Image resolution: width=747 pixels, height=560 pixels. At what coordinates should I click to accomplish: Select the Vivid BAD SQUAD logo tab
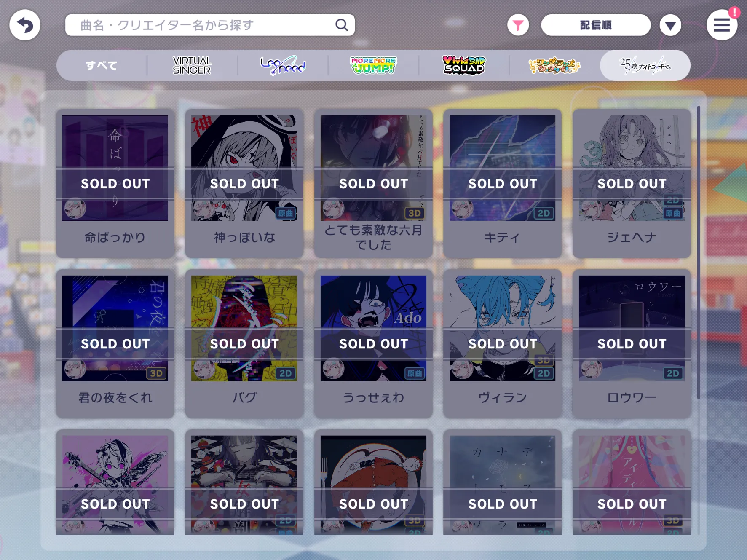coord(464,65)
